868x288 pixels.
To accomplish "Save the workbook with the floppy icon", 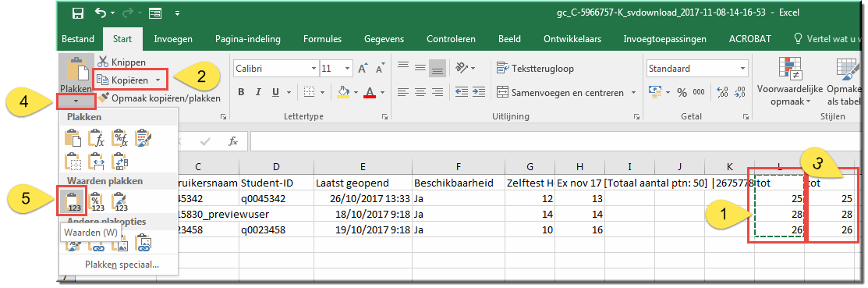I will [78, 12].
